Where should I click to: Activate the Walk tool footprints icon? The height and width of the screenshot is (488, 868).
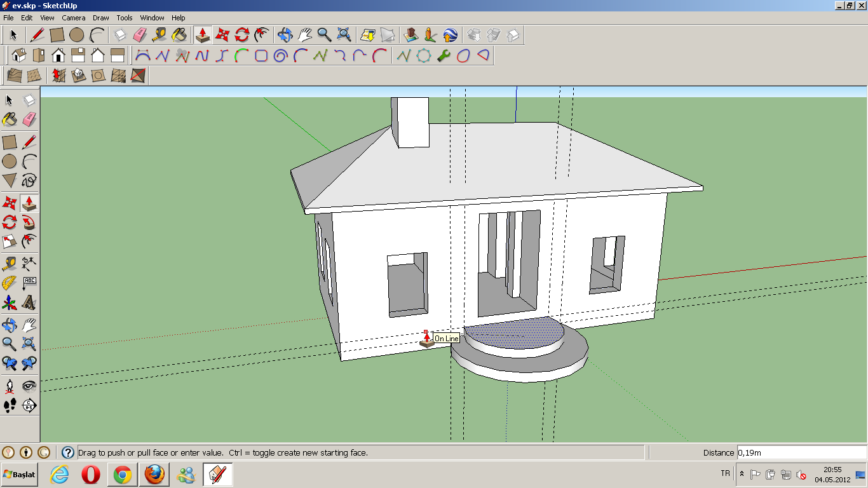10,405
